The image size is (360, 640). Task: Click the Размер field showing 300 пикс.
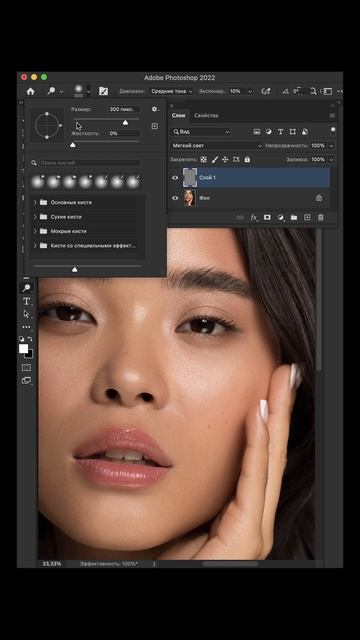(x=124, y=109)
